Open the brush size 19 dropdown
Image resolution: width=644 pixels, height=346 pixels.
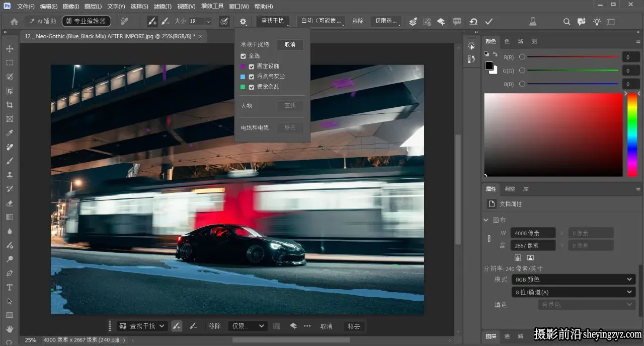click(208, 22)
